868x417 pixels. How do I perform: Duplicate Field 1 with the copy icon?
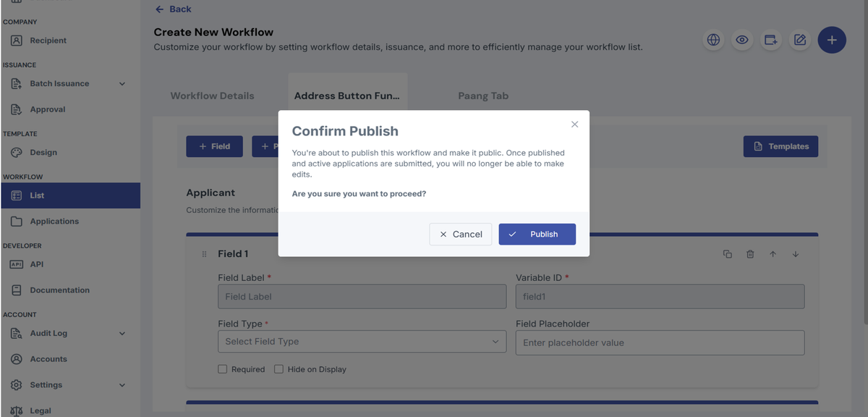tap(728, 254)
